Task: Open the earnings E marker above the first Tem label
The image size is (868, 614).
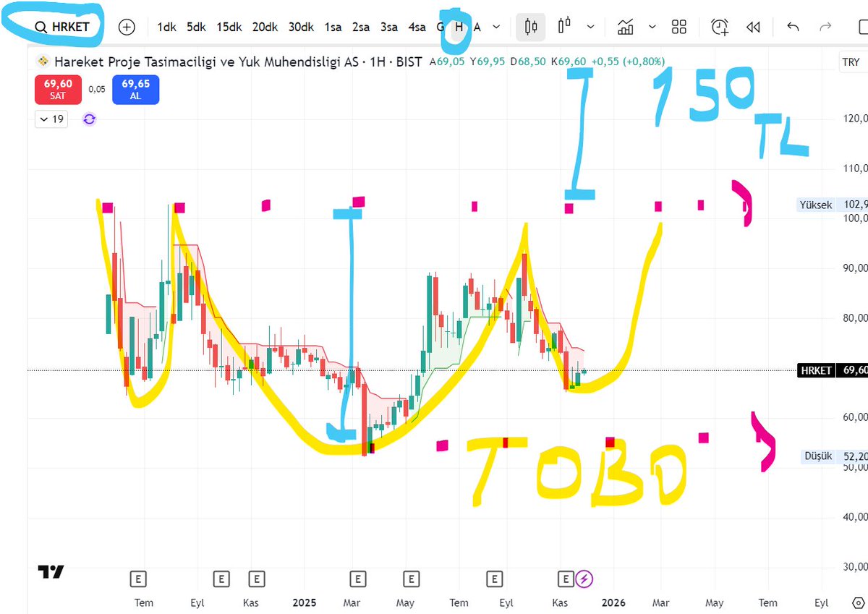Action: click(138, 579)
